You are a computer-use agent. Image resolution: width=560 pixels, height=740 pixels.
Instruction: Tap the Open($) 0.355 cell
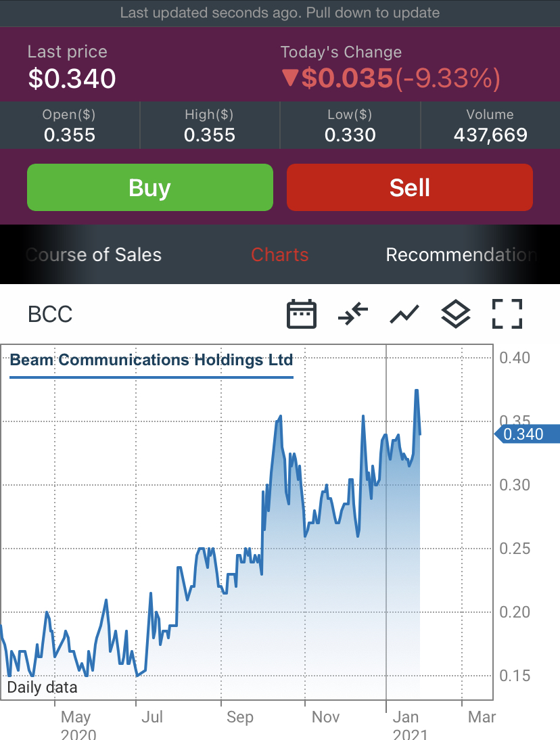point(70,126)
